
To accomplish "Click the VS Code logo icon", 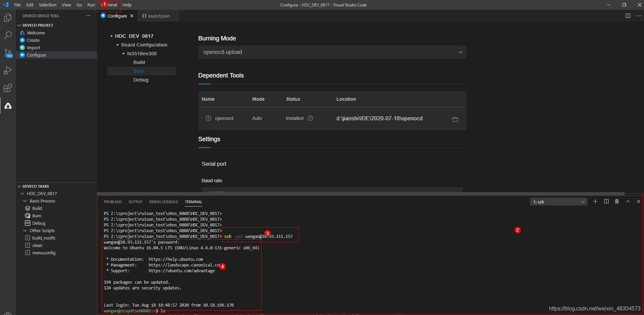I will coord(6,5).
